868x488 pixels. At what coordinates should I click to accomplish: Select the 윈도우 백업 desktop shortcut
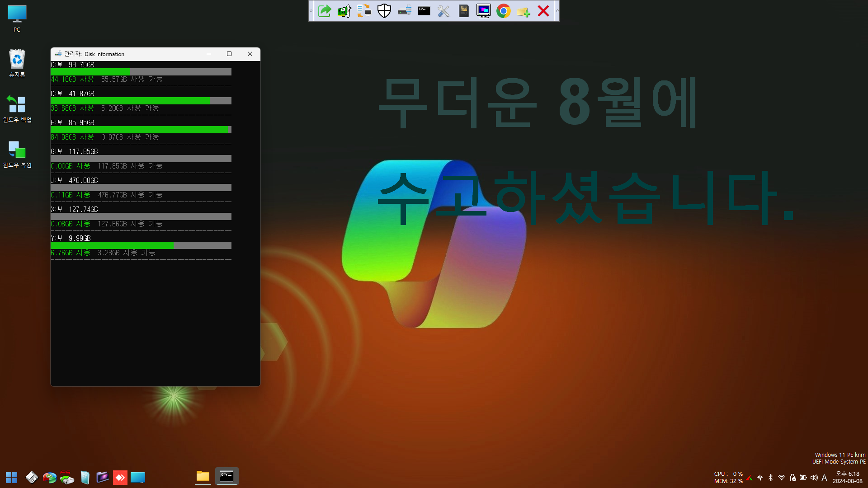17,108
